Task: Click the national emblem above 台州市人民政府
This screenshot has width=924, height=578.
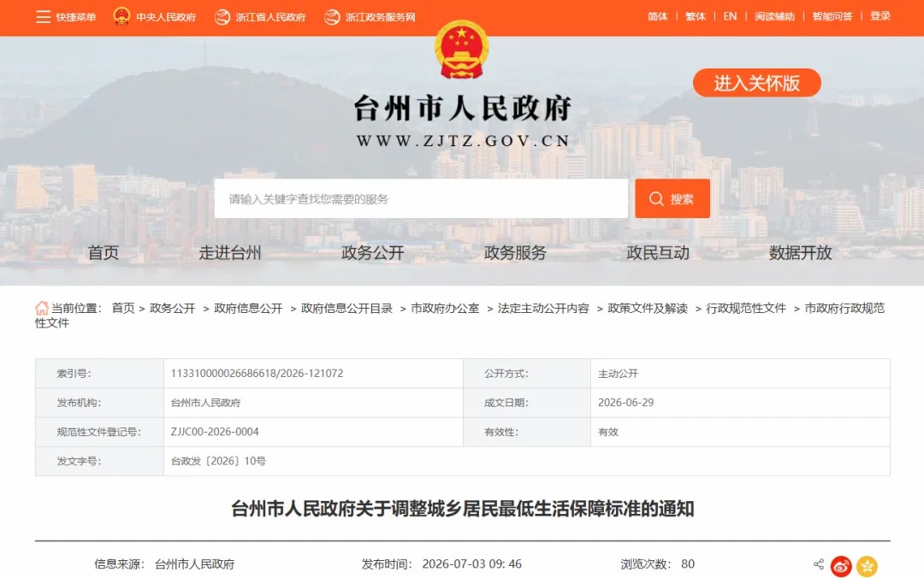Action: tap(461, 50)
